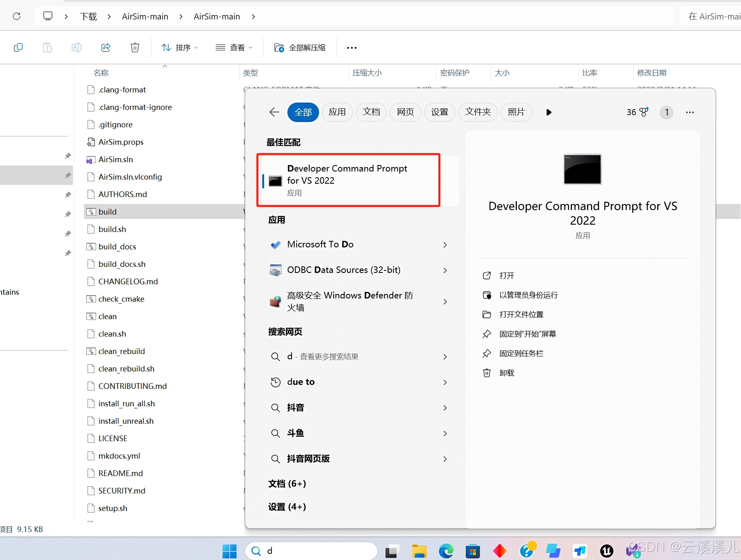Open Microsoft Store from the taskbar

point(473,551)
